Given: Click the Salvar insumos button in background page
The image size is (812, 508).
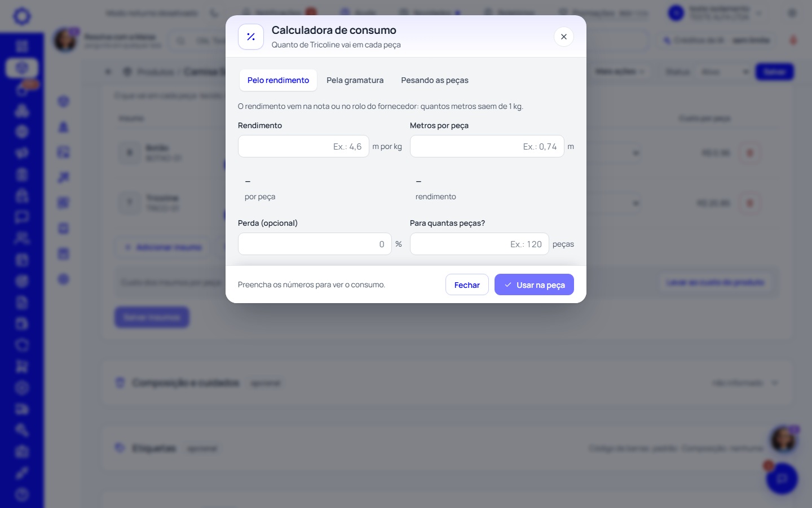Looking at the screenshot, I should tap(152, 317).
